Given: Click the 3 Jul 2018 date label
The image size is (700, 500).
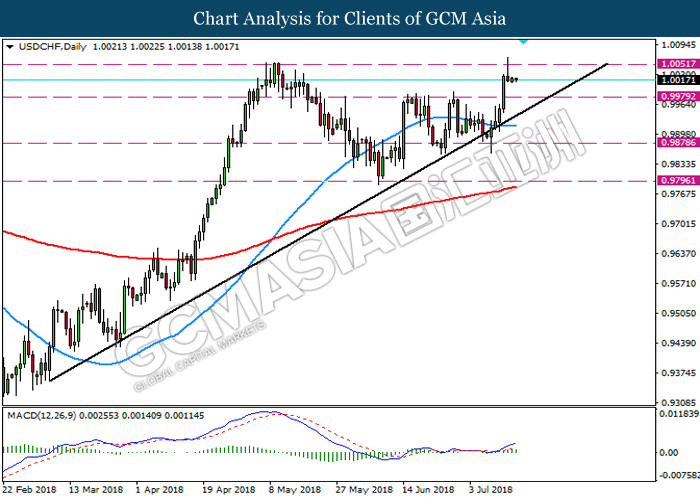Looking at the screenshot, I should [x=491, y=490].
